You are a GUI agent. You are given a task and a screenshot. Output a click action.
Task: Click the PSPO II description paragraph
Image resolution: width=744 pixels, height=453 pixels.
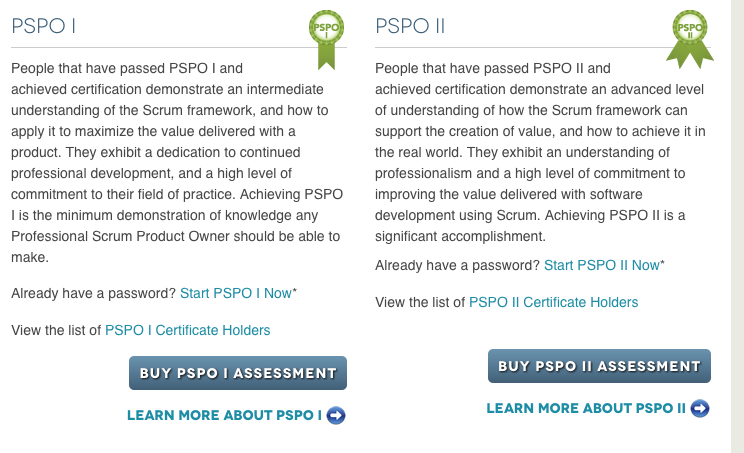[x=540, y=152]
